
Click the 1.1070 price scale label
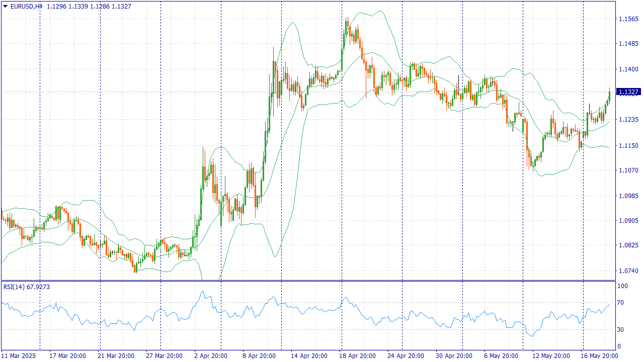click(628, 170)
